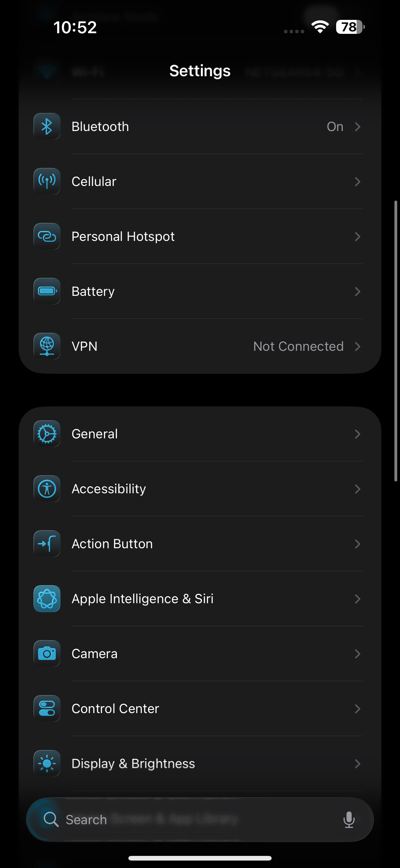
Task: Tap the Control Center switches icon
Action: click(x=47, y=709)
